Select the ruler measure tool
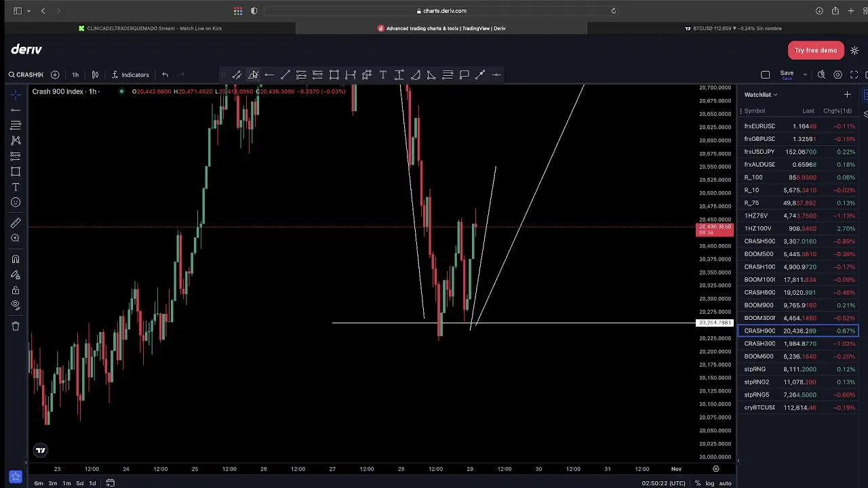868x488 pixels. point(16,223)
